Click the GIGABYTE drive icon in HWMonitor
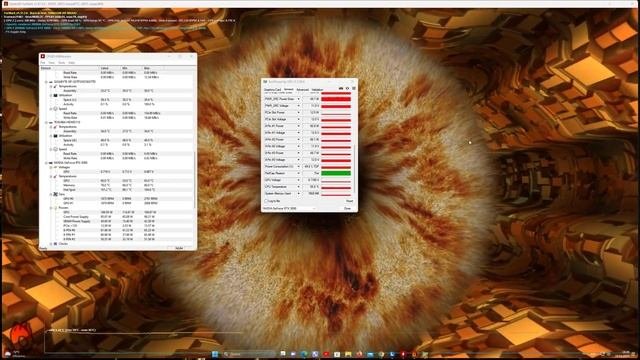 51,82
